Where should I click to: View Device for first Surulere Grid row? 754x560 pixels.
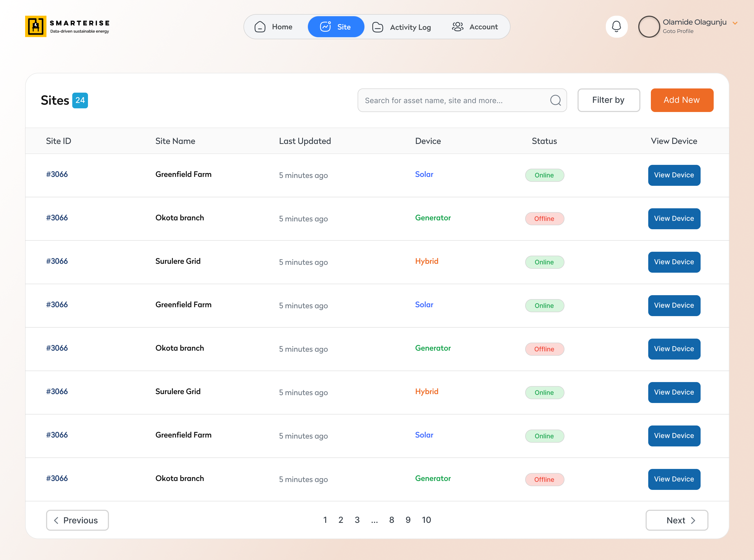click(674, 262)
